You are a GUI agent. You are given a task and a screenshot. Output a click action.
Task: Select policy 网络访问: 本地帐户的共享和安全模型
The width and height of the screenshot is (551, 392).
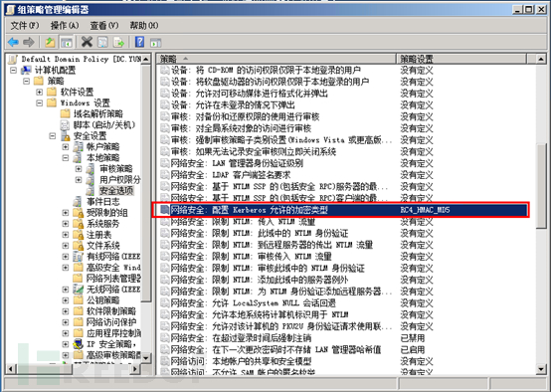(x=241, y=361)
